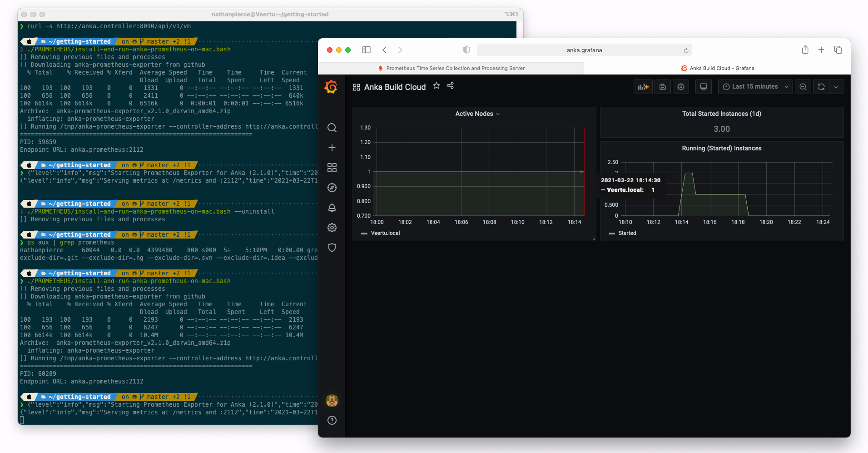The width and height of the screenshot is (868, 453).
Task: Toggle Started series in legend
Action: click(x=627, y=233)
